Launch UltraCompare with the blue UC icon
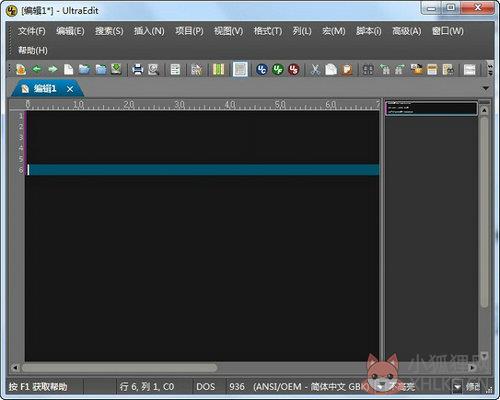 (x=262, y=69)
